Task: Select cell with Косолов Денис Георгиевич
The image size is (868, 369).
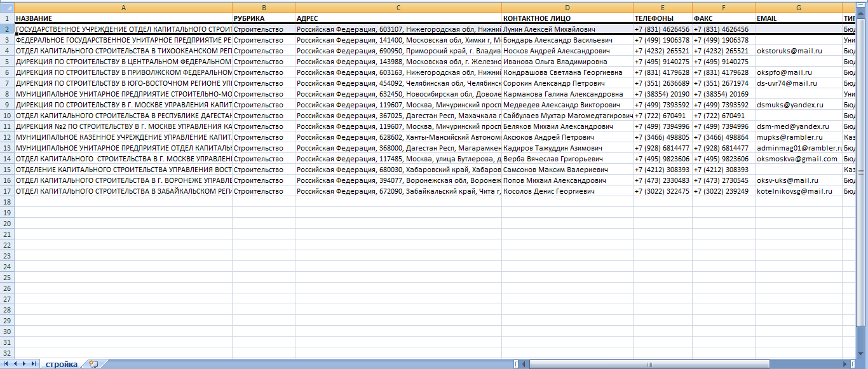Action: pos(567,191)
